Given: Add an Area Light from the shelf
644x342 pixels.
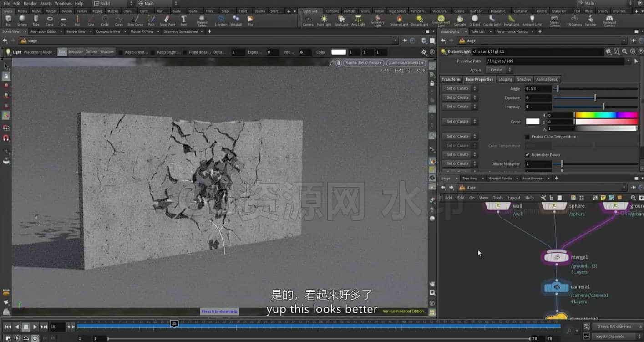Looking at the screenshot, I should coord(358,20).
